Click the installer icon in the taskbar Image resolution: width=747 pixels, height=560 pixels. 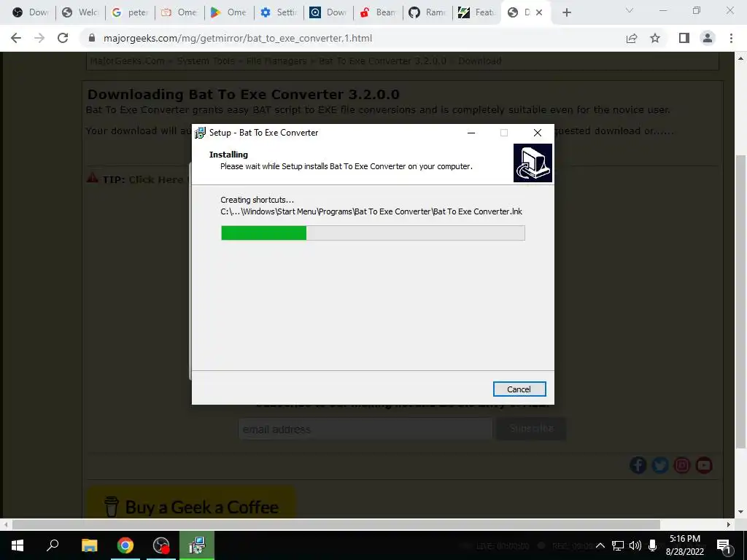pyautogui.click(x=197, y=545)
